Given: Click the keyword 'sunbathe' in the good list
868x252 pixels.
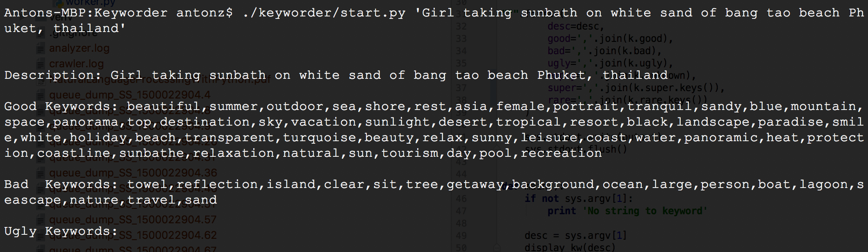Looking at the screenshot, I should click(152, 153).
